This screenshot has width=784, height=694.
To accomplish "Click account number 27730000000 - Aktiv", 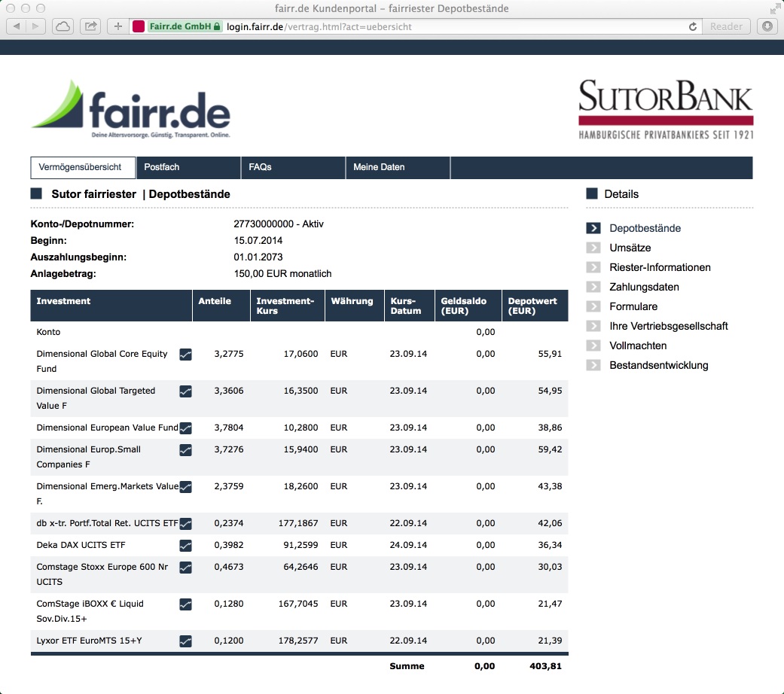I will coord(279,224).
